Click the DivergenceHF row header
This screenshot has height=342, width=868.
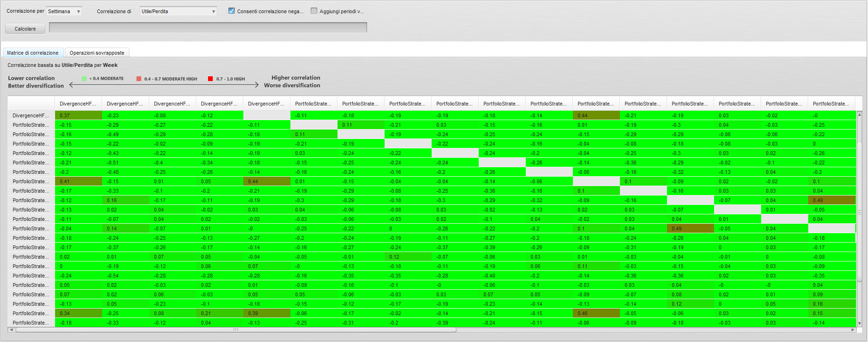[x=31, y=115]
